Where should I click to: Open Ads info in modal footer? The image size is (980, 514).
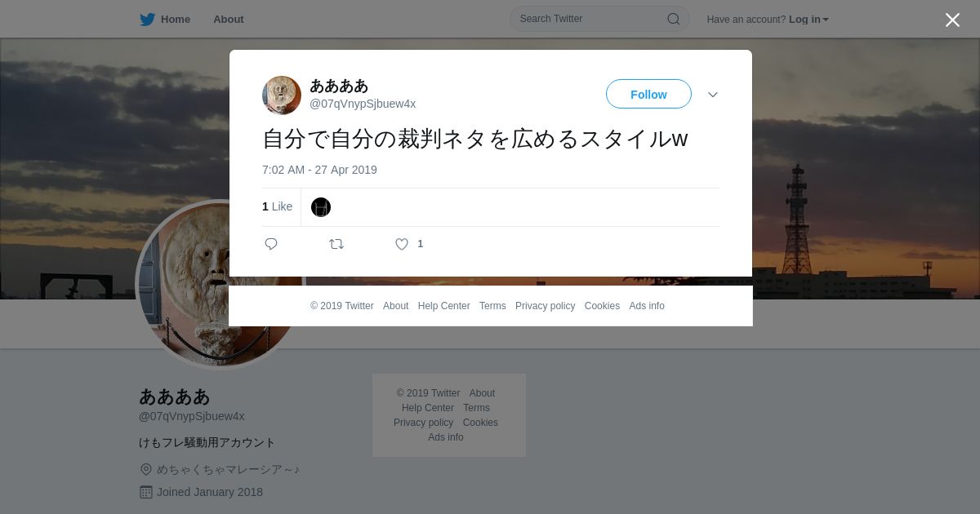click(x=647, y=306)
